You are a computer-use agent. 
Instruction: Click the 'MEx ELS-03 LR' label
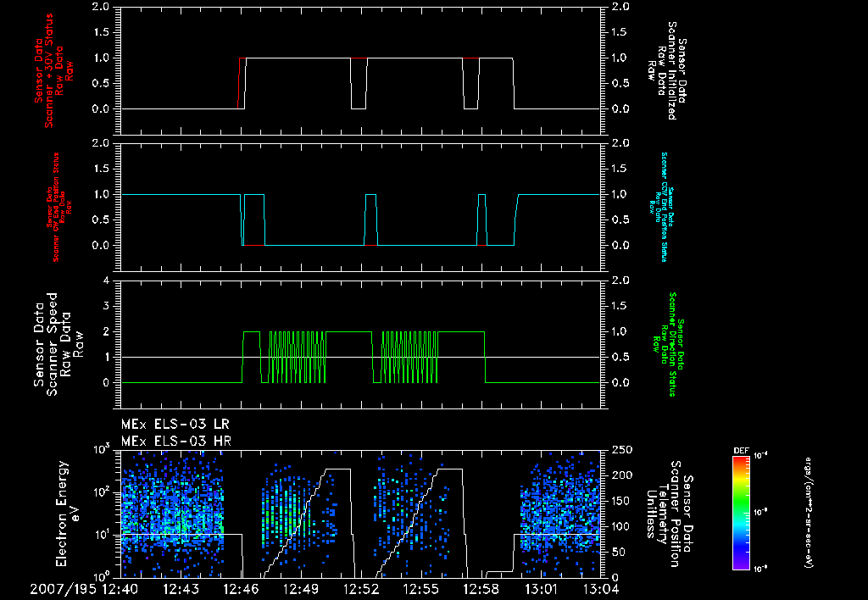(x=175, y=425)
